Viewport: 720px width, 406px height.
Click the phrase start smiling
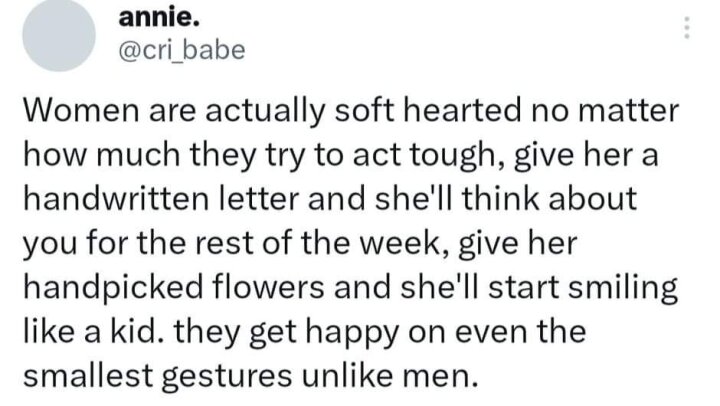(583, 288)
